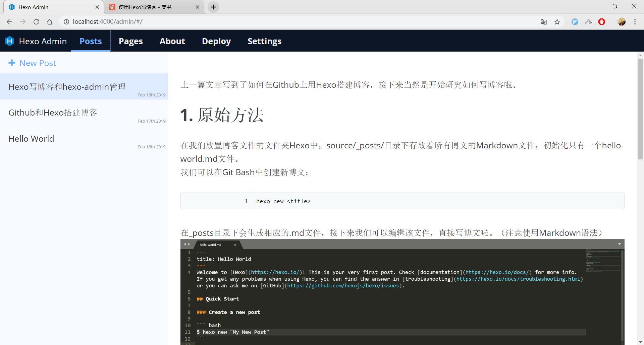Open Chrome's three-dot menu
Image resolution: width=644 pixels, height=345 pixels.
tap(635, 22)
